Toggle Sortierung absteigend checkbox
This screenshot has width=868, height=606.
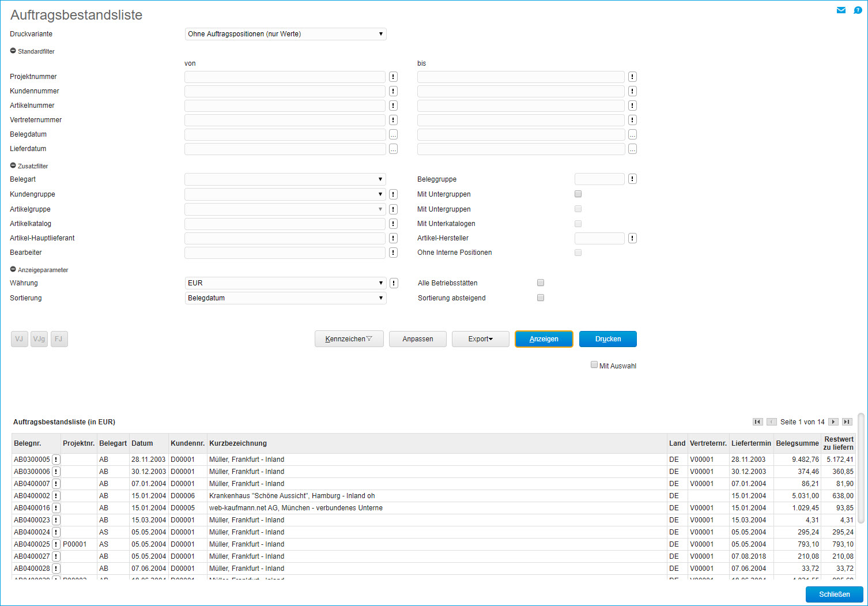(x=541, y=298)
